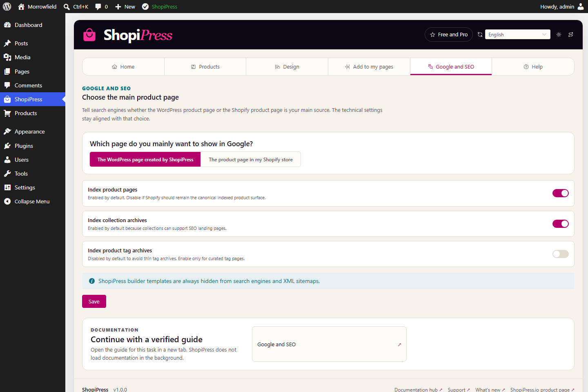Open the English language dropdown
Screen dimensions: 588x392
517,35
